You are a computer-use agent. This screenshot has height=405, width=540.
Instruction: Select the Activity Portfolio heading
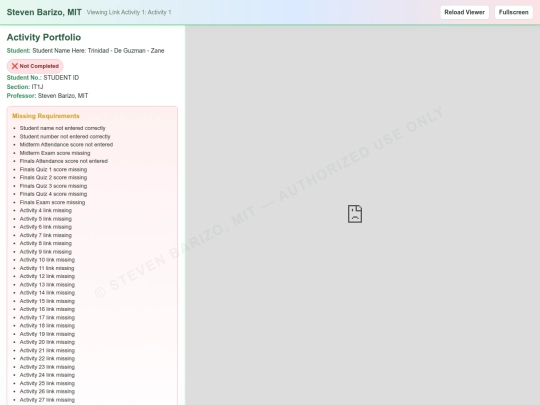[44, 37]
